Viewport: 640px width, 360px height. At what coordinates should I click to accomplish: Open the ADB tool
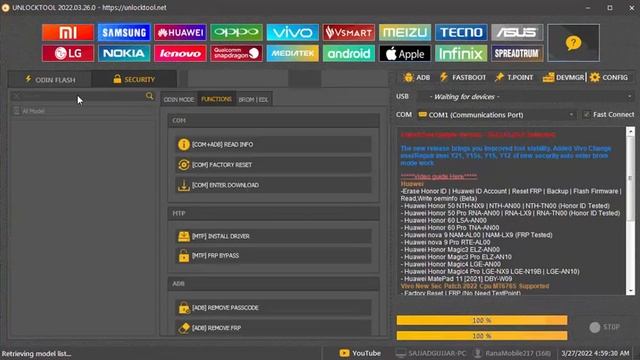click(x=417, y=77)
